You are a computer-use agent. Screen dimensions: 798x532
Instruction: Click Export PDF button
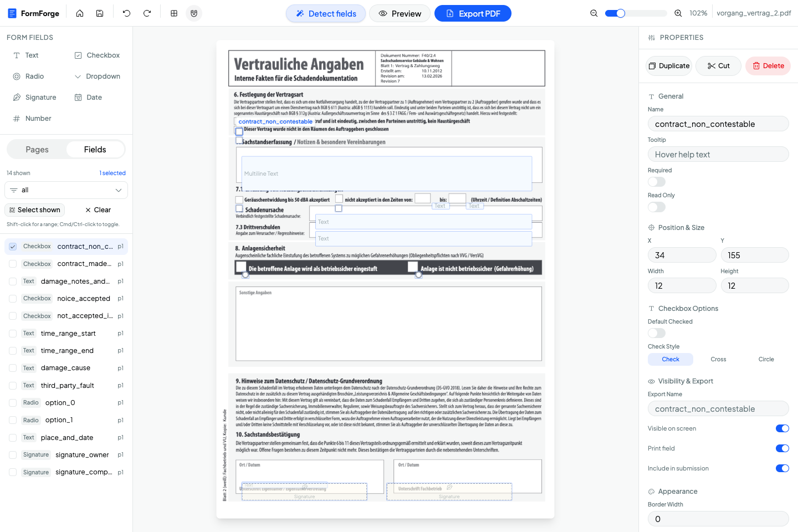[473, 13]
